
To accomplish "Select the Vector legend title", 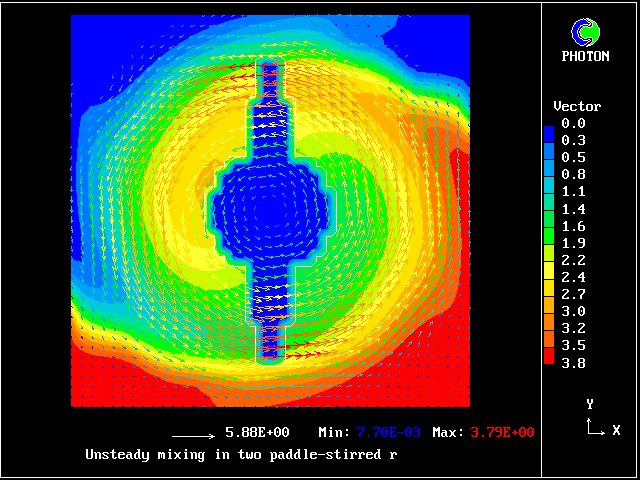I will pyautogui.click(x=577, y=106).
